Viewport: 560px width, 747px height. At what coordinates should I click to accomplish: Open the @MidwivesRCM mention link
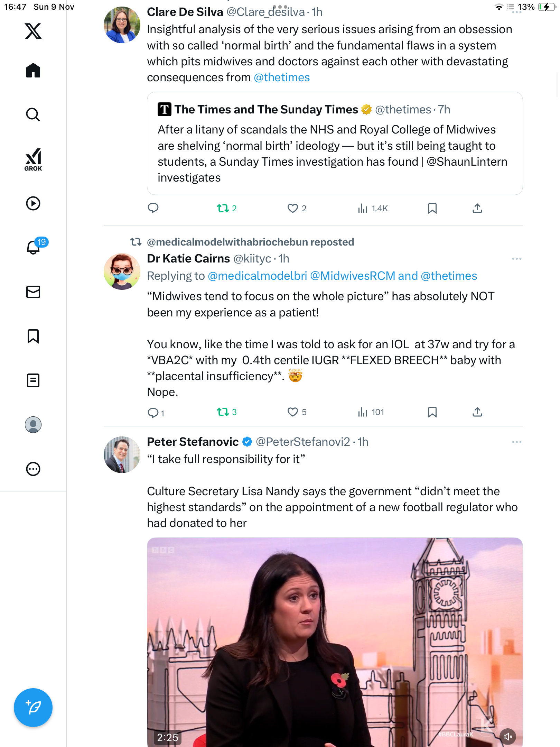[x=353, y=276]
